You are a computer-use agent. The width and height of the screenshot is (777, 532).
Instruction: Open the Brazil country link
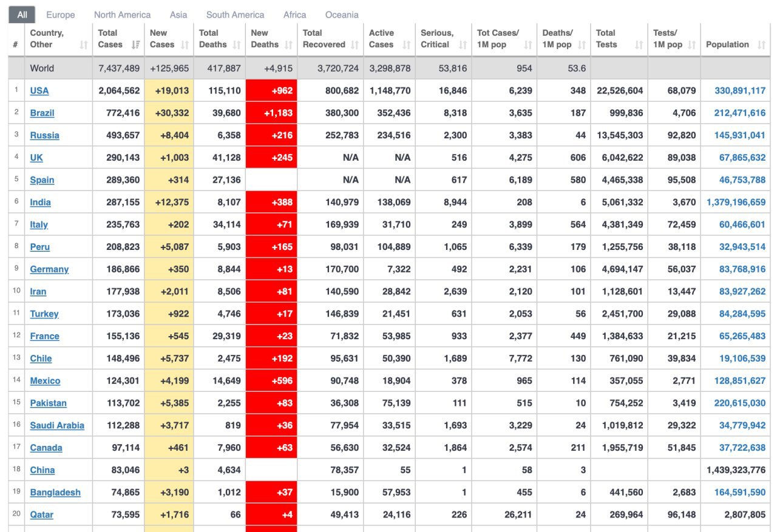pyautogui.click(x=42, y=113)
